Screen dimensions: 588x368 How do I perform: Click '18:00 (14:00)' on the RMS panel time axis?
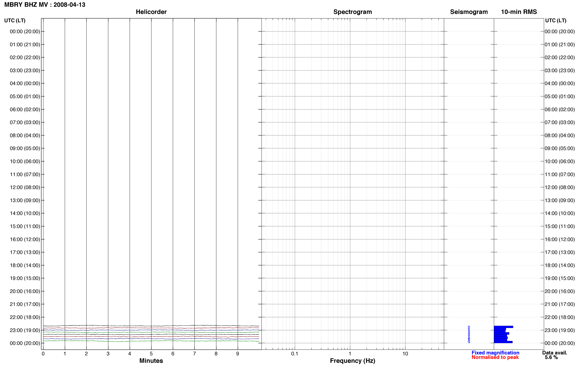(x=560, y=265)
